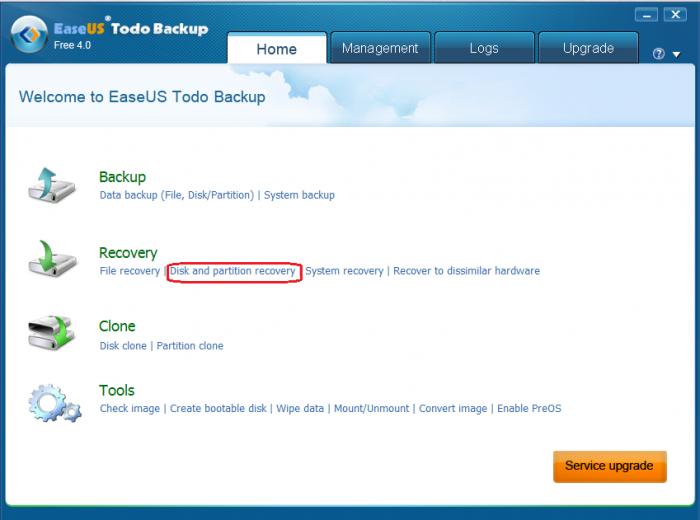Screen dimensions: 700x520
Task: Switch to the Home tab
Action: point(277,49)
